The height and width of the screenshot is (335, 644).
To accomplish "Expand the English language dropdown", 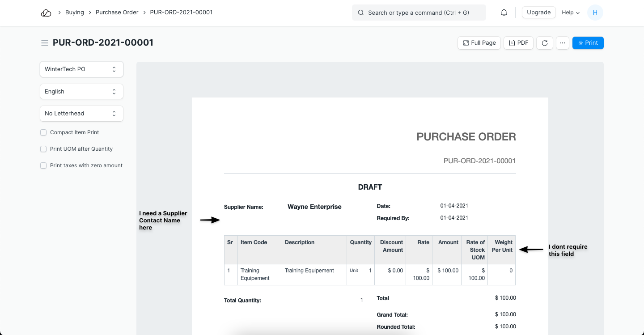I will click(81, 91).
